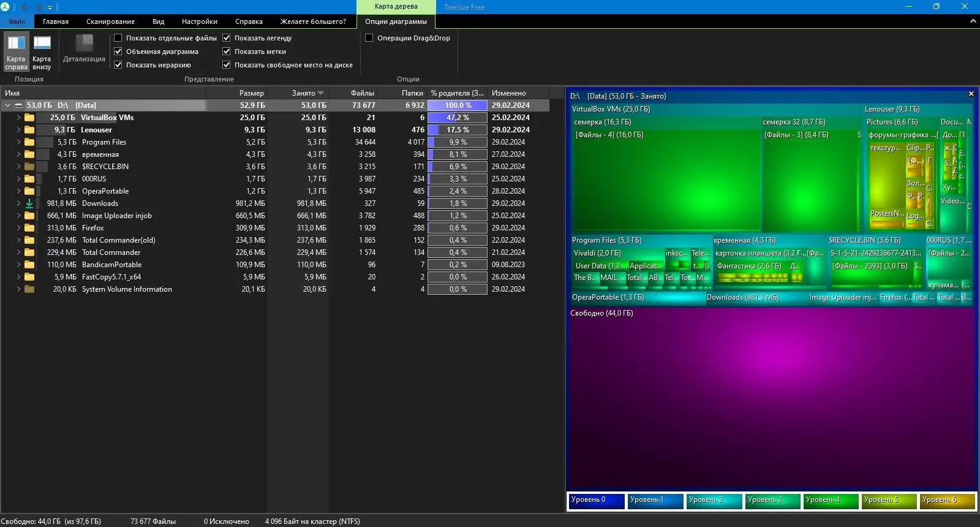Click the "Уровень 3" legend swatch

coord(773,501)
